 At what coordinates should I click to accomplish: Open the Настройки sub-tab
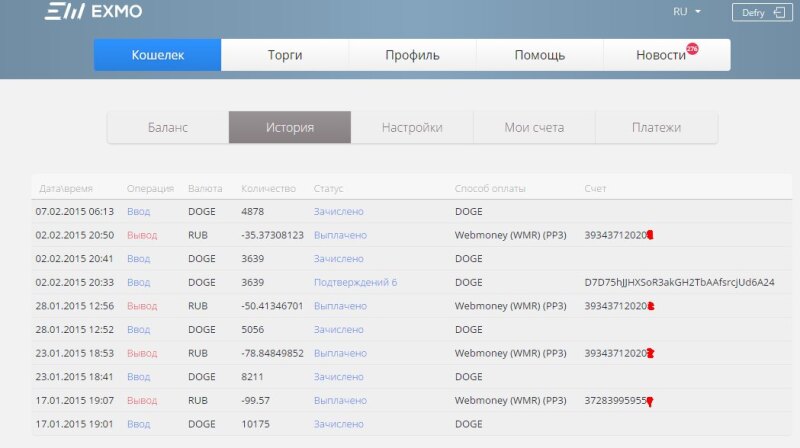pos(412,128)
